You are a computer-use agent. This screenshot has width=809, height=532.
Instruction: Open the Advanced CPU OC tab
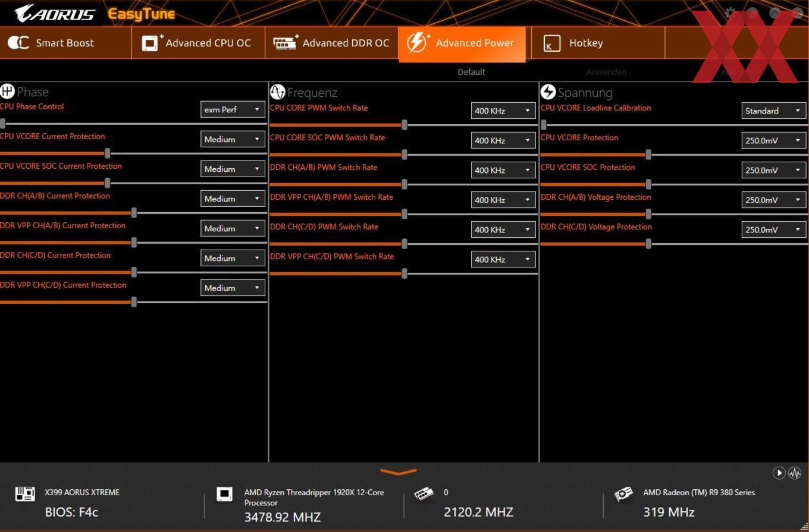pyautogui.click(x=198, y=43)
